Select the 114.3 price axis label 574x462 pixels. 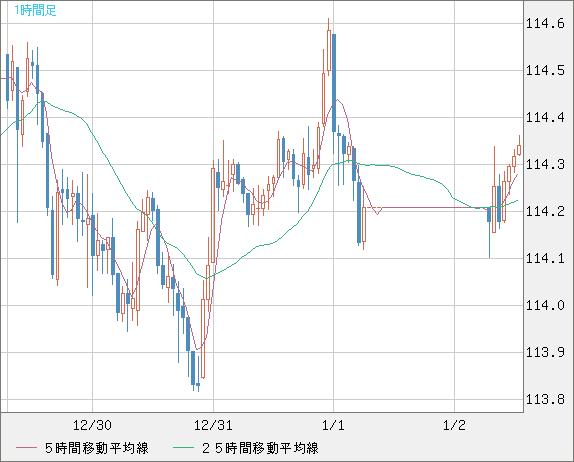point(545,164)
